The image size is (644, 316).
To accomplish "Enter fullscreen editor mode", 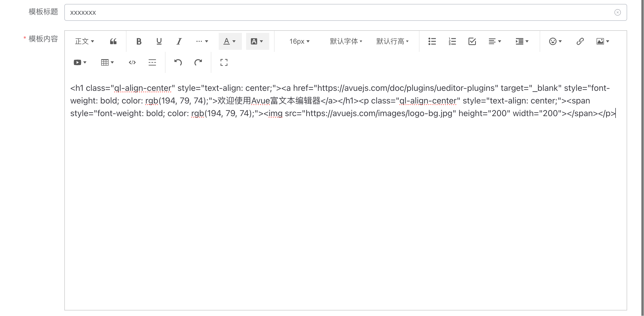I will coord(224,62).
